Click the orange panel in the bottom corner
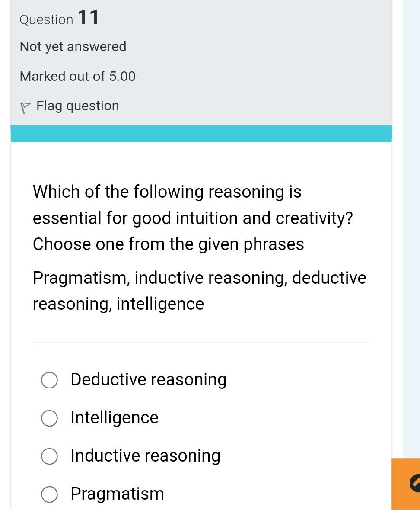Screen dimensions: 420x510 [x=406, y=484]
